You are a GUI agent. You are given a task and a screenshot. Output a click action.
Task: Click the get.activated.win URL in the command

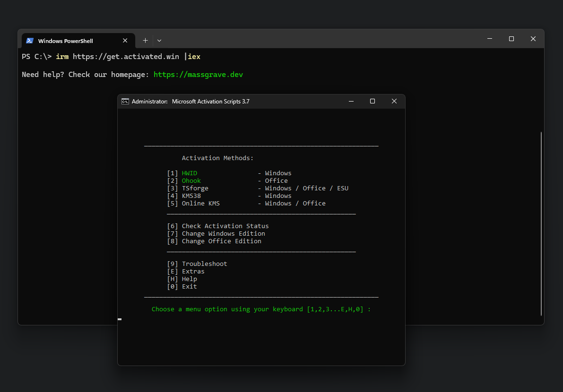click(126, 57)
